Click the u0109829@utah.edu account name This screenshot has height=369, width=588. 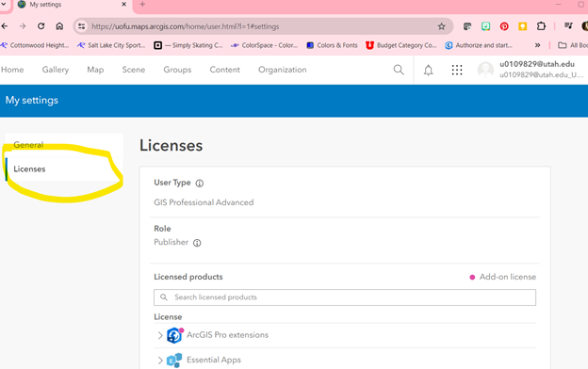pos(536,64)
